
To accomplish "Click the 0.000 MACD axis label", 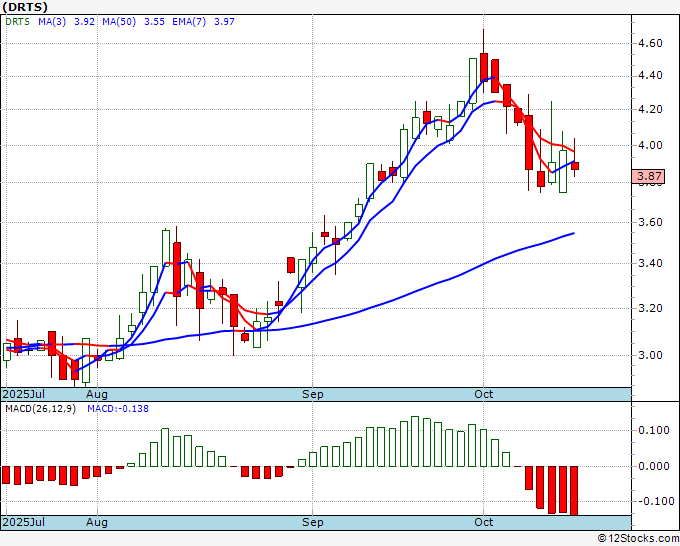I will coord(654,466).
